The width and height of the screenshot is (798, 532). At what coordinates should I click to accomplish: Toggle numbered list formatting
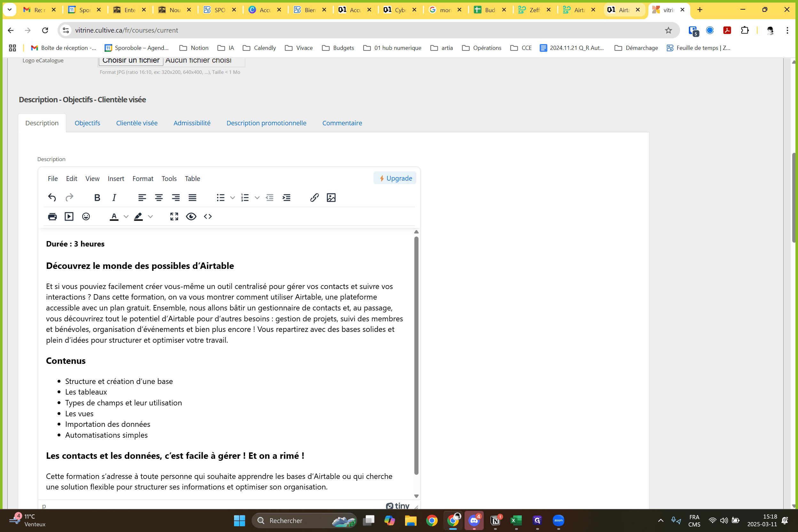pyautogui.click(x=245, y=198)
